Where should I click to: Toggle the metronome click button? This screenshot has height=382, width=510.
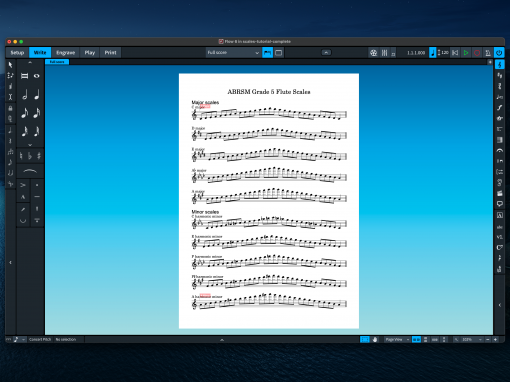point(488,53)
